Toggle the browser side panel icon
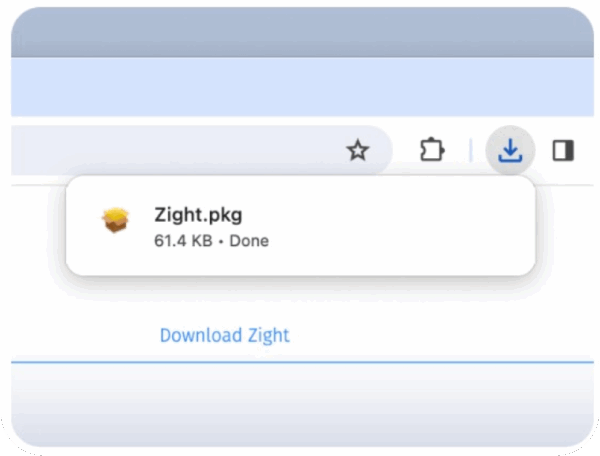The height and width of the screenshot is (456, 600). (x=563, y=151)
